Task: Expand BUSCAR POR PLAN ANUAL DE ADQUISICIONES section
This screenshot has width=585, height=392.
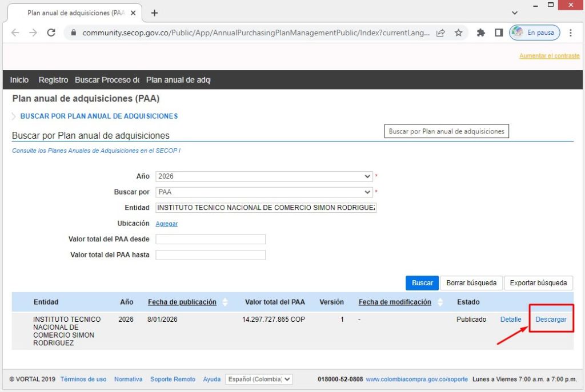Action: click(99, 116)
